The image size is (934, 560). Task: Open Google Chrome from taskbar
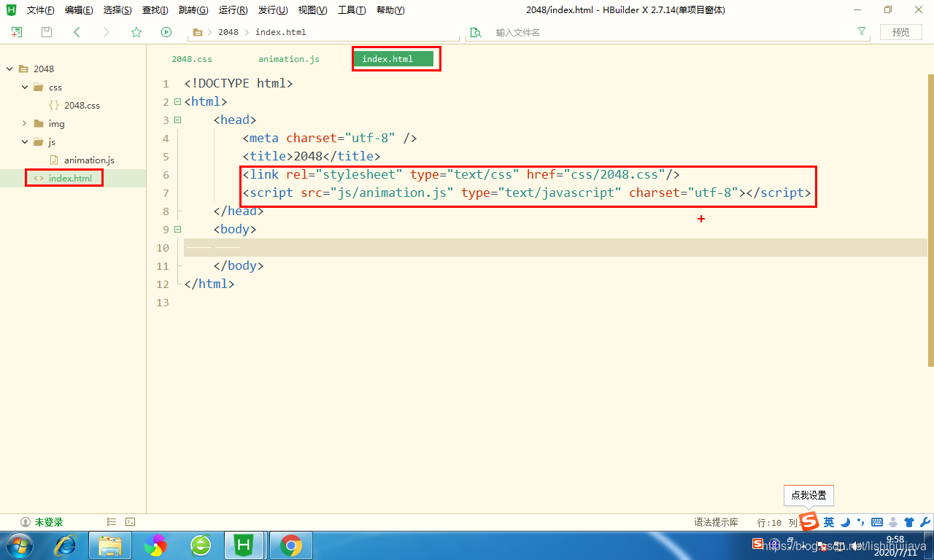click(x=291, y=545)
